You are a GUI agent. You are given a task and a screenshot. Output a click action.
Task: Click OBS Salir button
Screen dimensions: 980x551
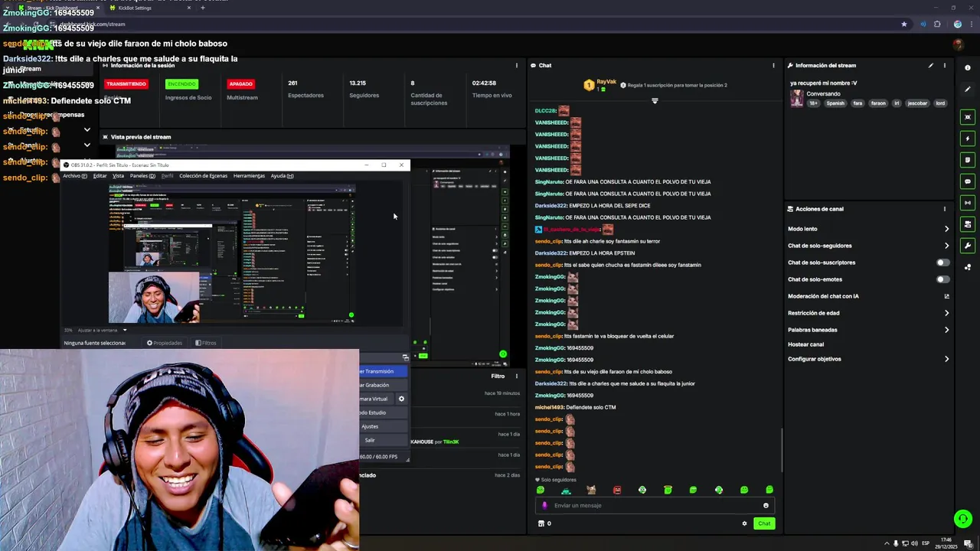pos(370,440)
